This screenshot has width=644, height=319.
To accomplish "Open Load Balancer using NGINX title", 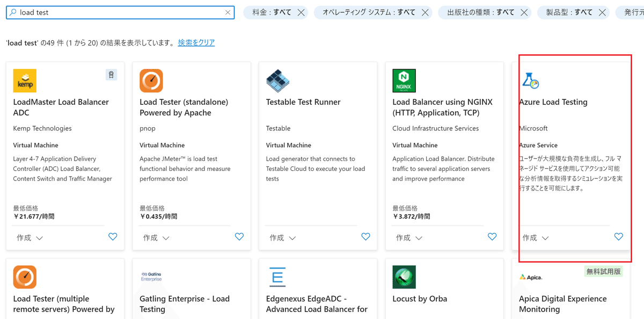I will [x=442, y=107].
